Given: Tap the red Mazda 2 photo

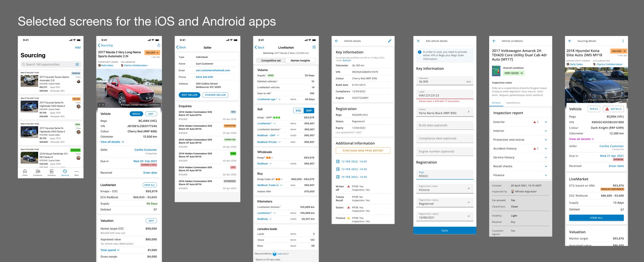Looking at the screenshot, I should [x=129, y=88].
